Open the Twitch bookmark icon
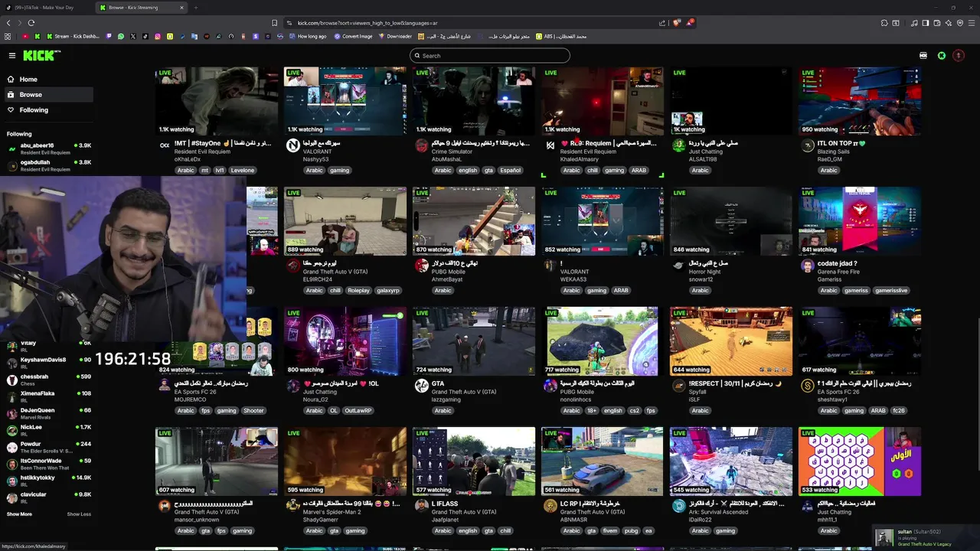 click(109, 36)
